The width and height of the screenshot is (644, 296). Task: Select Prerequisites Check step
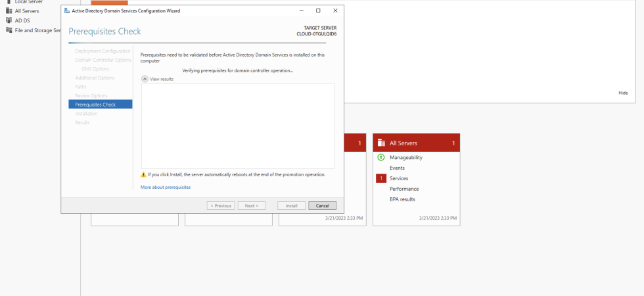point(100,105)
